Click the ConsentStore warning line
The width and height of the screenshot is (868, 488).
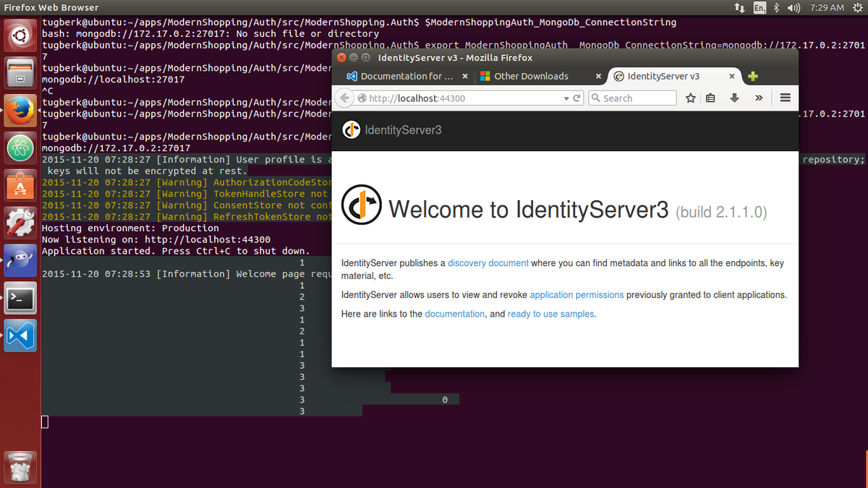[186, 205]
